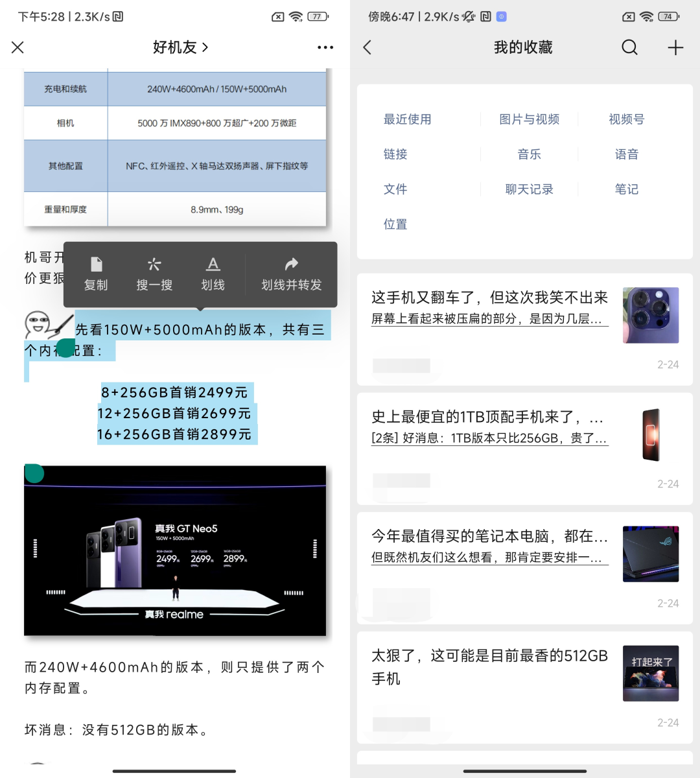Tap the copy document icon
This screenshot has height=778, width=700.
pyautogui.click(x=96, y=264)
